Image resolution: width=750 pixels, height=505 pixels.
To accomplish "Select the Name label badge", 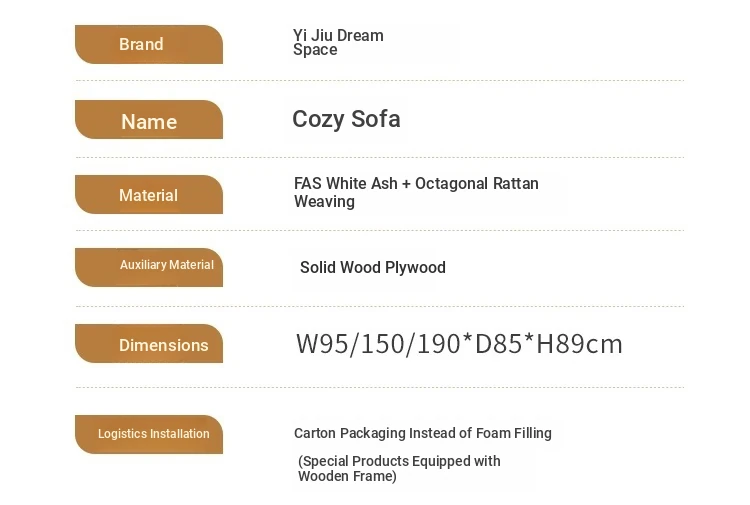I will coord(149,120).
